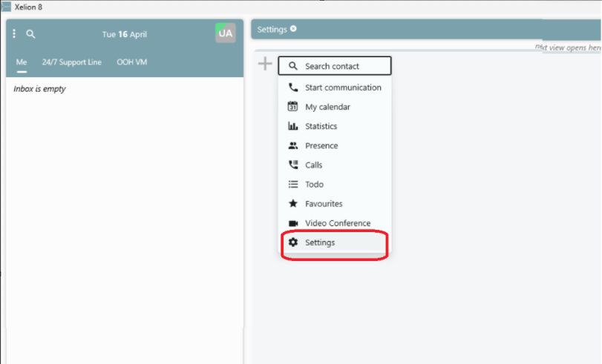Open the three-dot menu in left panel
This screenshot has height=364, width=602.
14,34
